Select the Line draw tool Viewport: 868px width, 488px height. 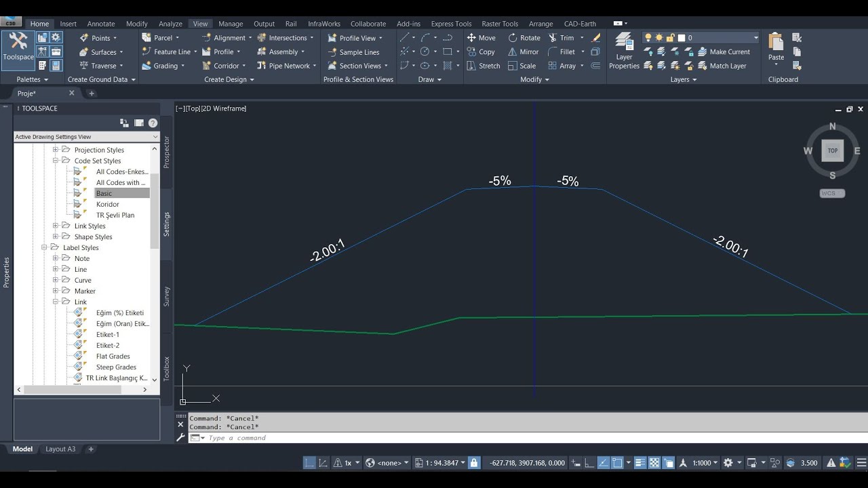click(x=404, y=38)
